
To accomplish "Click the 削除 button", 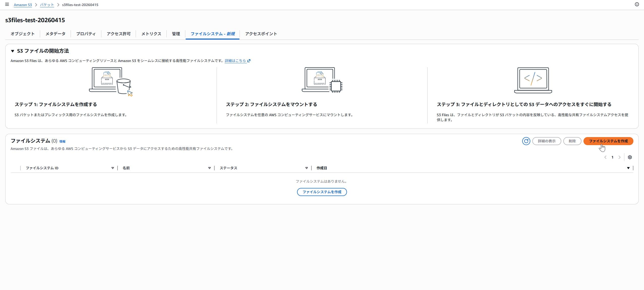I will pos(572,141).
